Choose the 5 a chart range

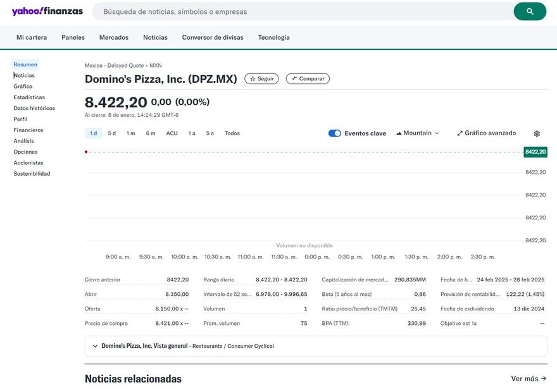(210, 133)
